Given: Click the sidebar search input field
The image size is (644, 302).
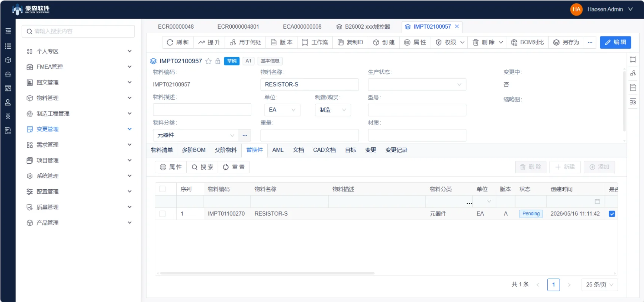Looking at the screenshot, I should (78, 31).
